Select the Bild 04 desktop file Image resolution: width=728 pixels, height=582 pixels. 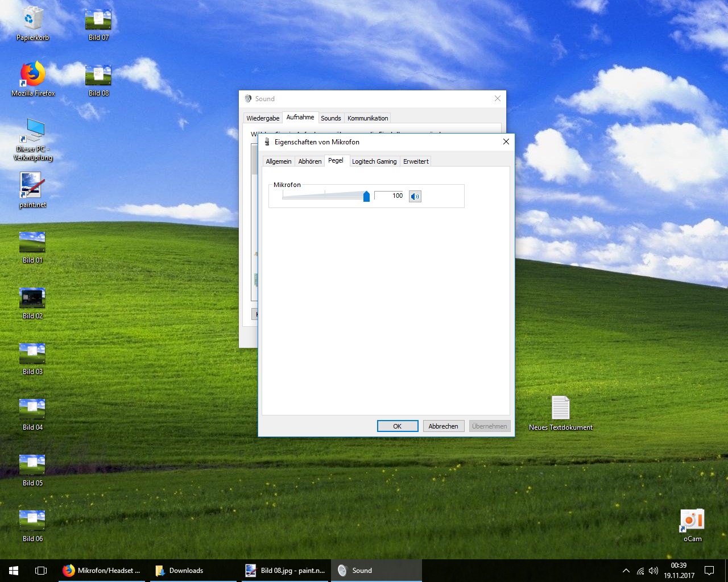point(33,414)
